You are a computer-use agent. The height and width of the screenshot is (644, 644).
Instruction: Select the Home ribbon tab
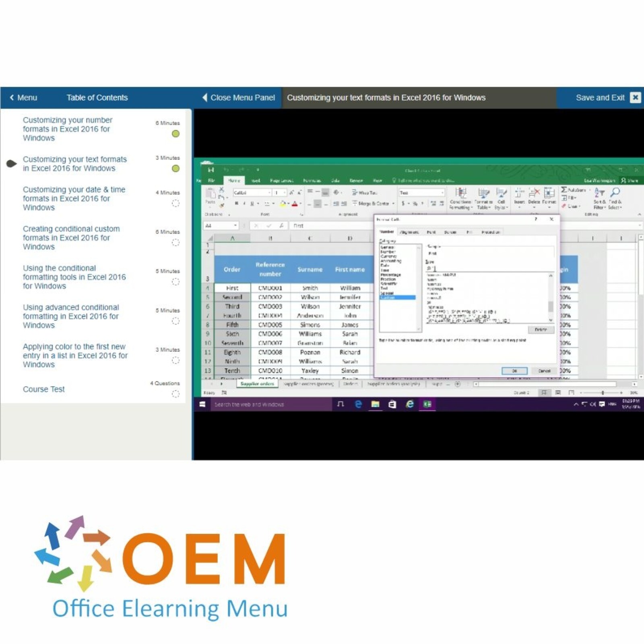coord(234,180)
